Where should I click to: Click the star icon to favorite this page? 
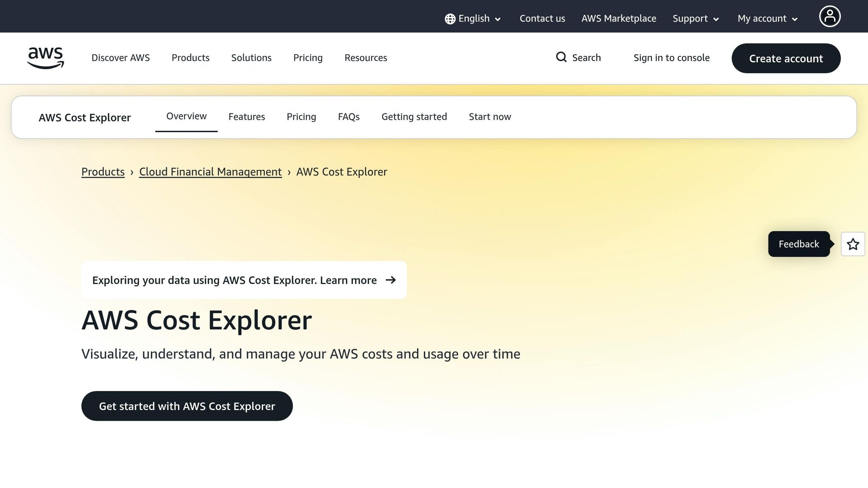pyautogui.click(x=853, y=244)
